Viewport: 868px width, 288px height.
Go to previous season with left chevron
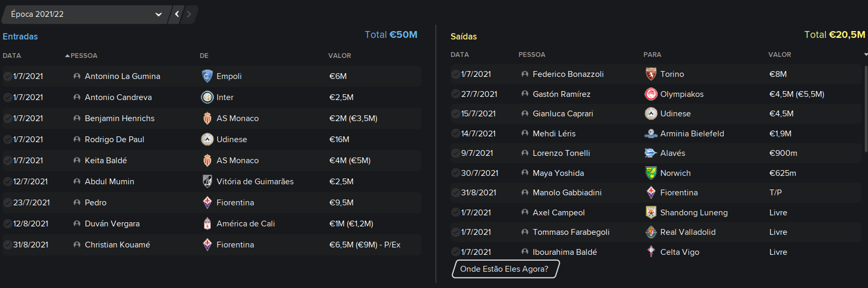click(177, 14)
